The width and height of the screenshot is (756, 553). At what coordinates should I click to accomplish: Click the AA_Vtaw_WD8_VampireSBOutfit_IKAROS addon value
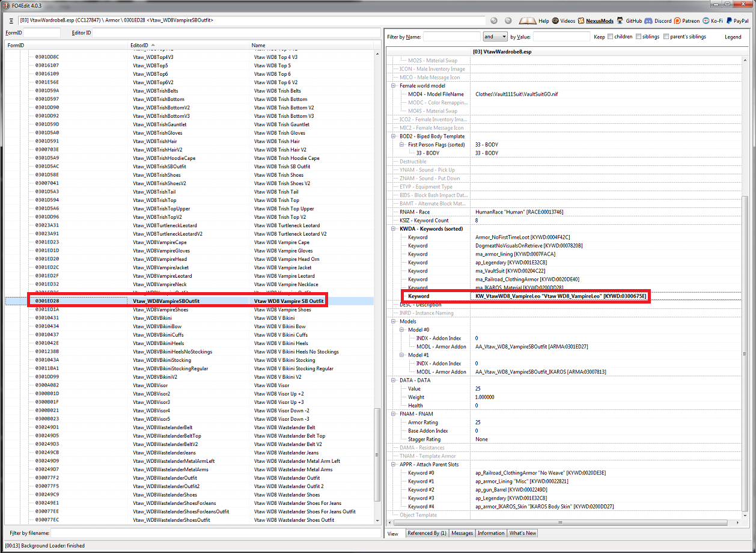tap(540, 372)
